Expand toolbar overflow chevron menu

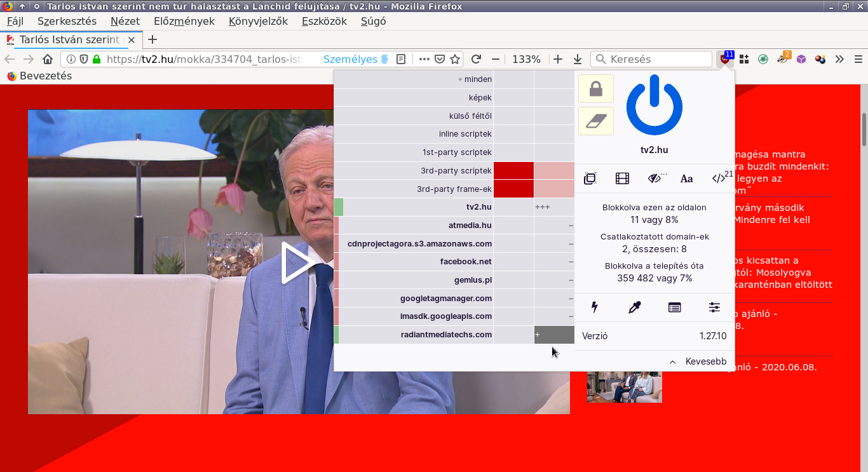pos(839,59)
